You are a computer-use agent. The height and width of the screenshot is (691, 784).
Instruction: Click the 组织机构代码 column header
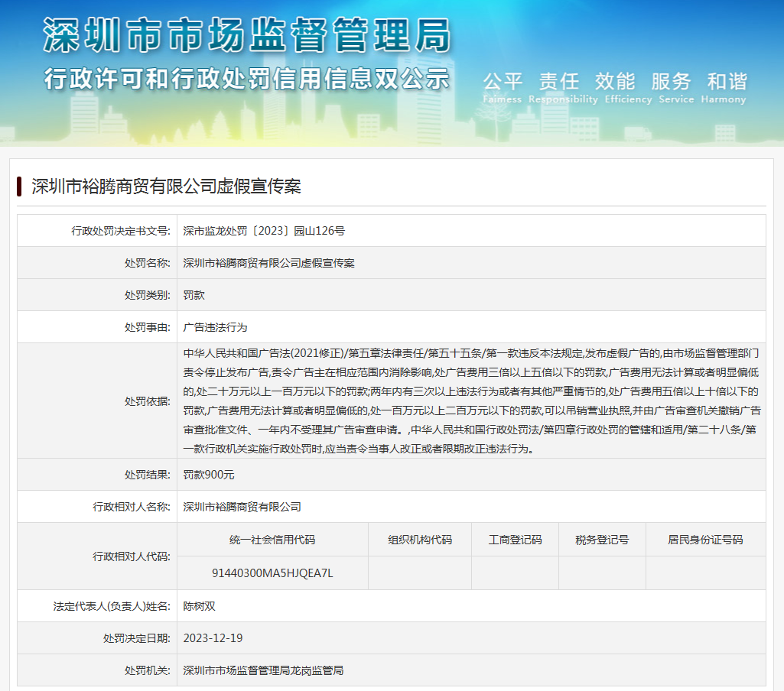(x=420, y=540)
